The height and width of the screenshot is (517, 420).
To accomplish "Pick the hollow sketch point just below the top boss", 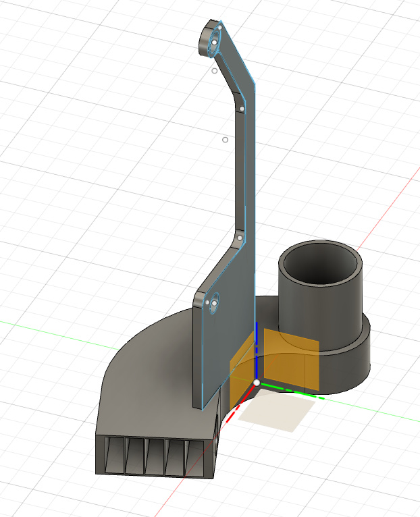I will coord(215,71).
